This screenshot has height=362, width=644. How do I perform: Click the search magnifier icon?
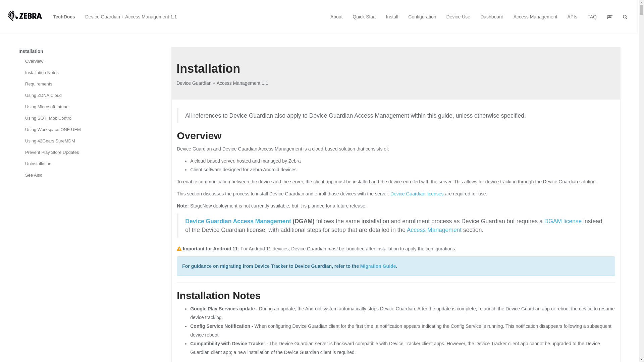coord(625,17)
